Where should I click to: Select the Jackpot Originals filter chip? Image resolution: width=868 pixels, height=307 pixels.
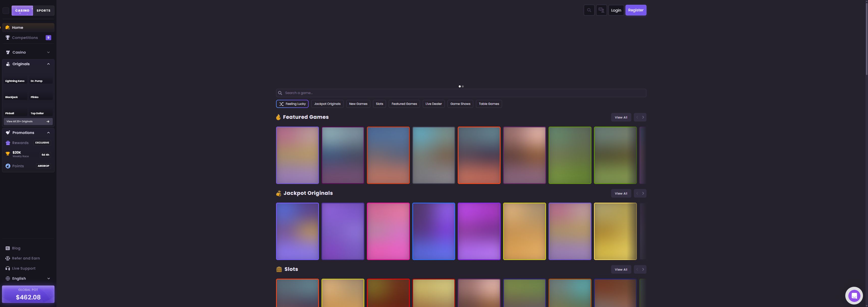pyautogui.click(x=327, y=104)
